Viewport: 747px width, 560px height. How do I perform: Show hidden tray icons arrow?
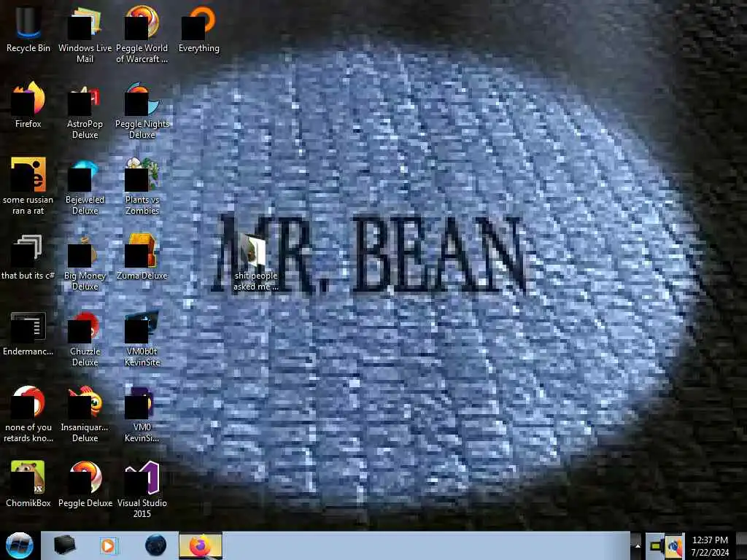[638, 546]
